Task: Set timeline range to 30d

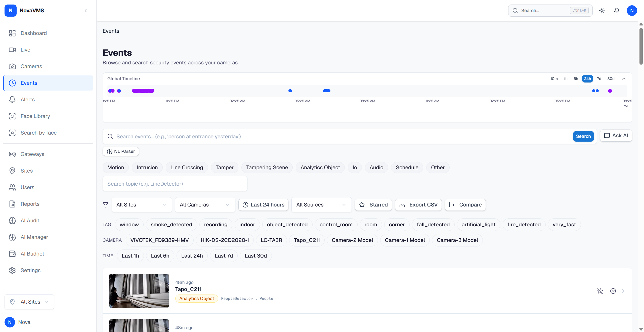Action: click(611, 79)
